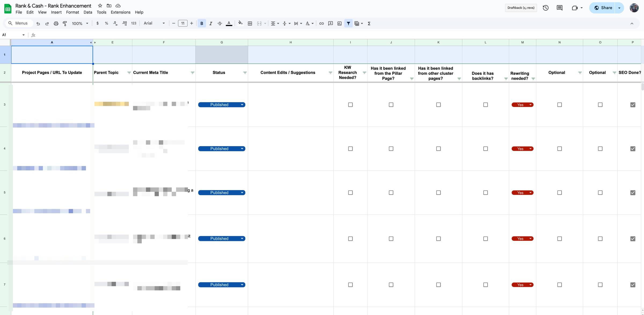Open the Extensions menu
The height and width of the screenshot is (315, 644).
coord(120,12)
